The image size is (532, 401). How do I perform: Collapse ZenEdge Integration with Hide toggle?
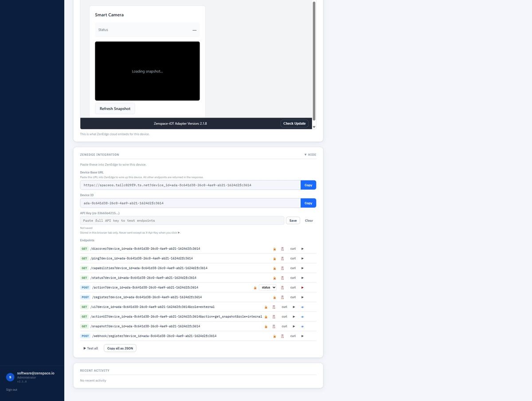point(310,155)
